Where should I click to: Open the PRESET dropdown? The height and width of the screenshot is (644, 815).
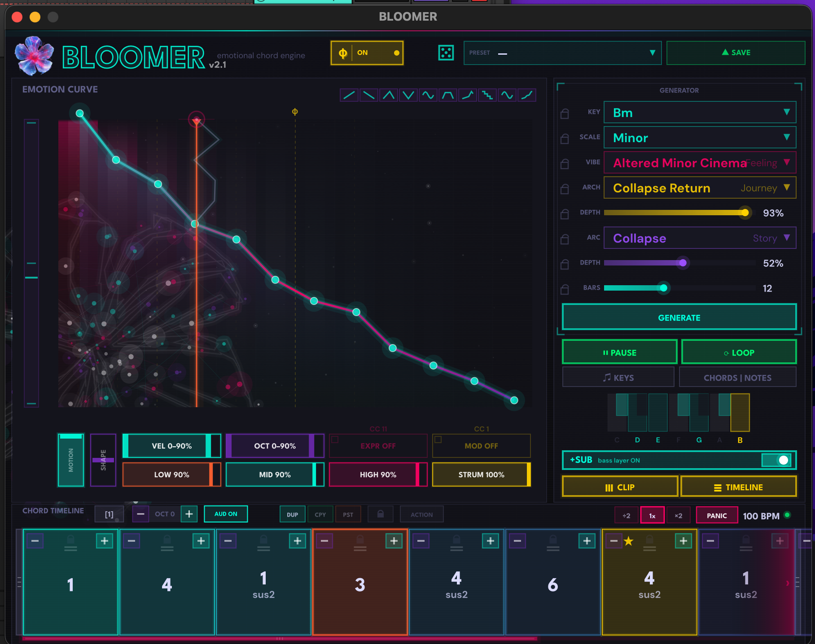click(562, 53)
